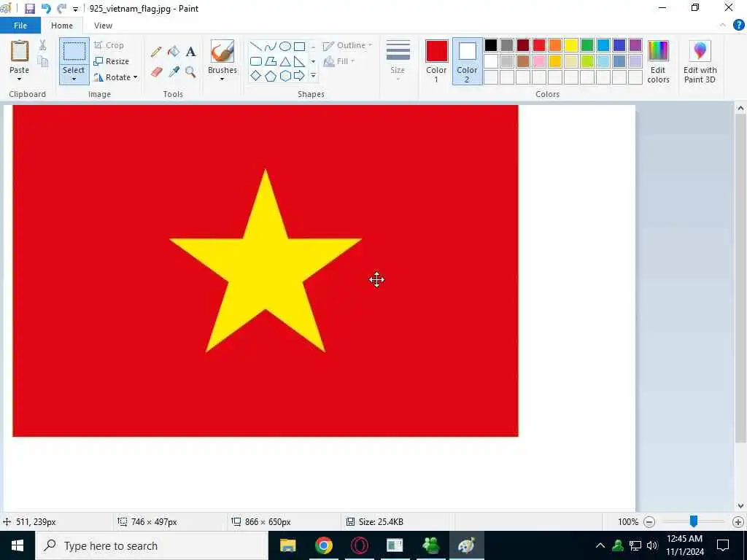This screenshot has width=747, height=560.
Task: Click the Zoom in plus button
Action: 738,522
